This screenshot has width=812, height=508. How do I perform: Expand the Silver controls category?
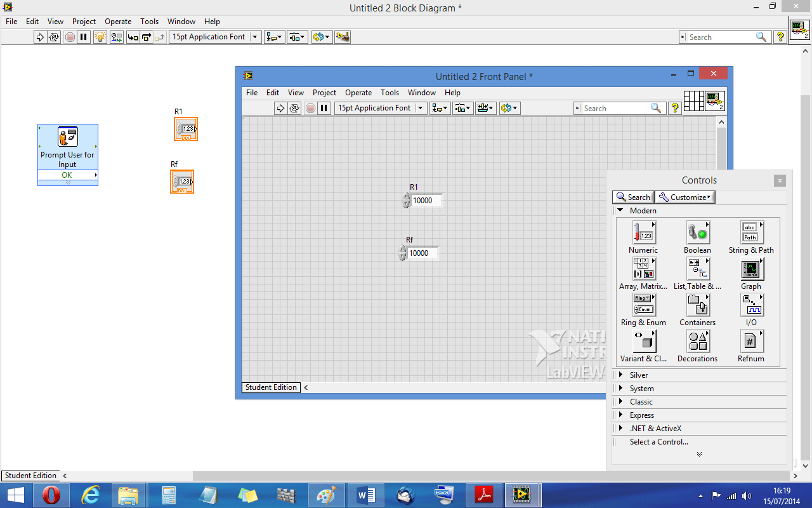pyautogui.click(x=621, y=375)
